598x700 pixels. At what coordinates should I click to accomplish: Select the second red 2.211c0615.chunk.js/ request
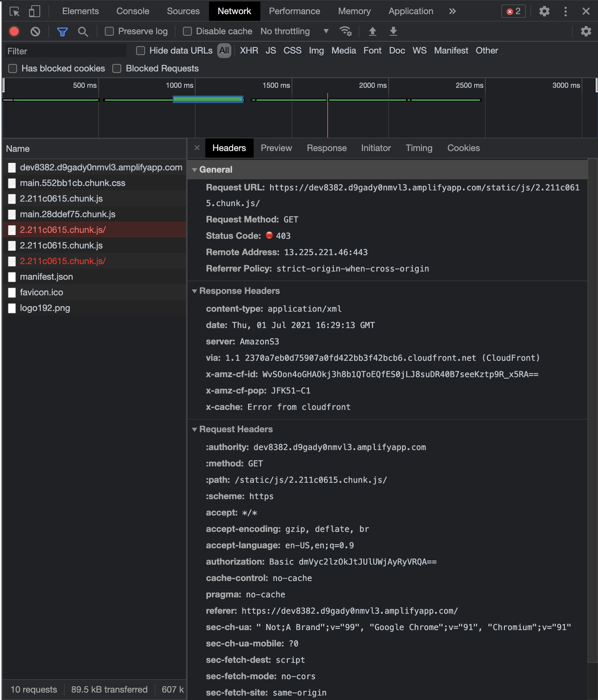94,261
